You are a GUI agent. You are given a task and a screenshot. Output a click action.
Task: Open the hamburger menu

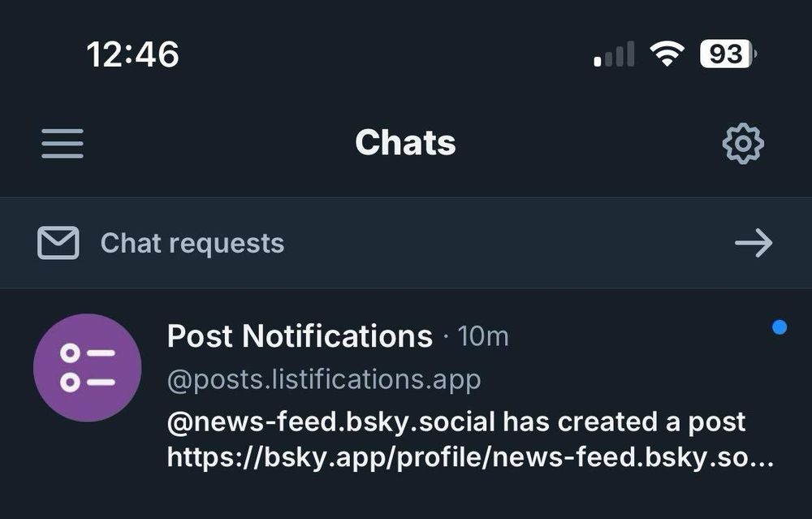pyautogui.click(x=63, y=144)
